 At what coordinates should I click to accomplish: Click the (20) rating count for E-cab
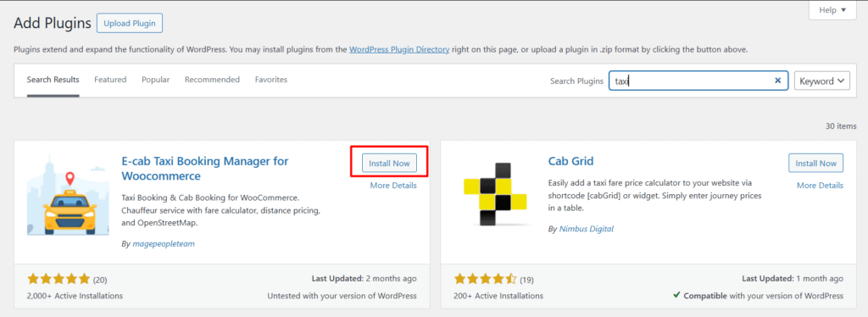[x=100, y=280]
